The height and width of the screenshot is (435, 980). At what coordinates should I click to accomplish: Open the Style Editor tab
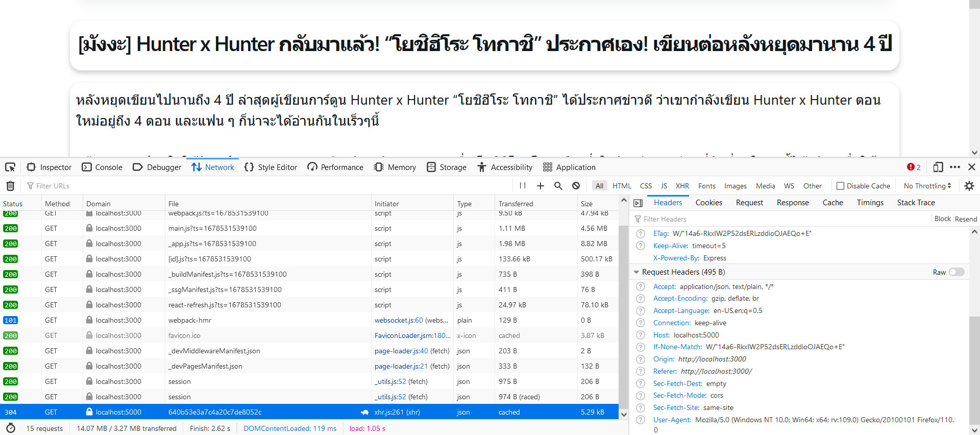(x=271, y=167)
